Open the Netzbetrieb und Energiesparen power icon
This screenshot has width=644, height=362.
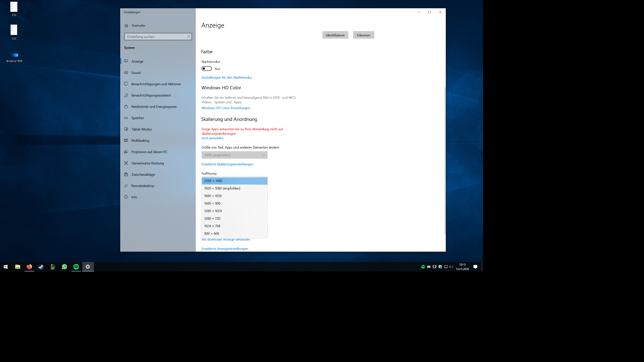[x=126, y=107]
